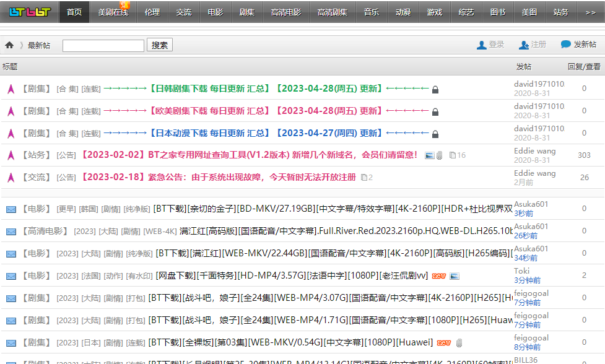
Task: Click pinned icon on 日本动漫下载 thread
Action: [11, 134]
